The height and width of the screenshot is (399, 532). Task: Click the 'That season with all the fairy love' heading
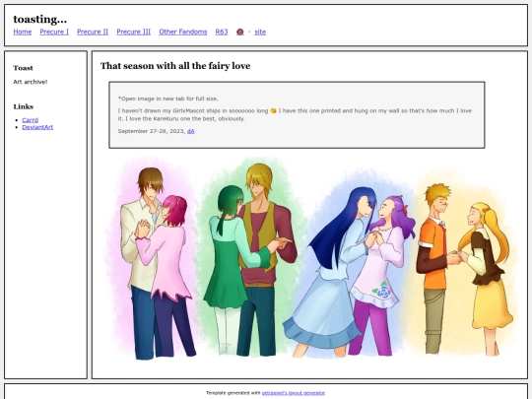click(175, 66)
